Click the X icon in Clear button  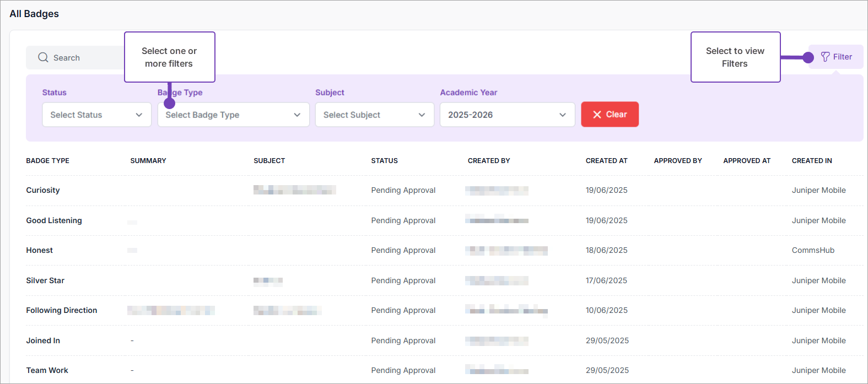click(597, 115)
